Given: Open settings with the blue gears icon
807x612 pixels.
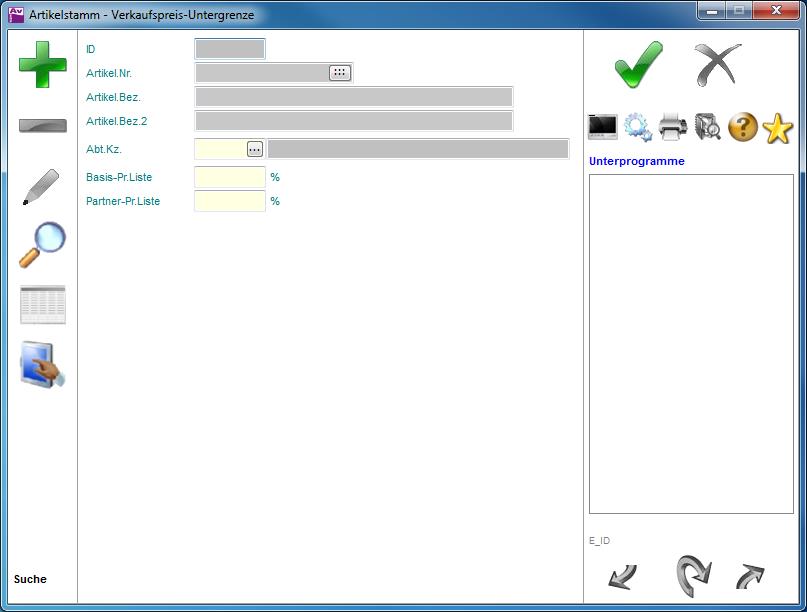Looking at the screenshot, I should coord(638,127).
